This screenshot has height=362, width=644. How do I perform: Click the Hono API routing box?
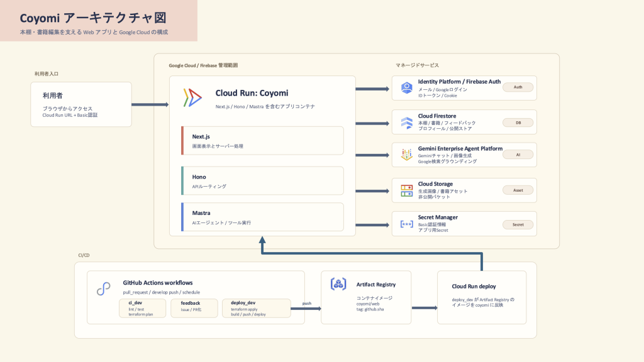262,180
